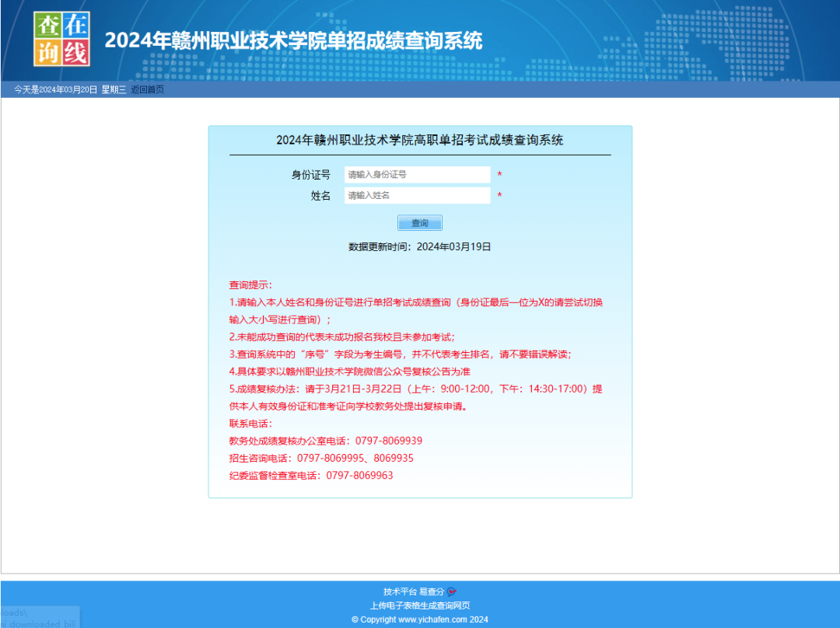Click the red asterisk beside 身份证号

[x=499, y=175]
